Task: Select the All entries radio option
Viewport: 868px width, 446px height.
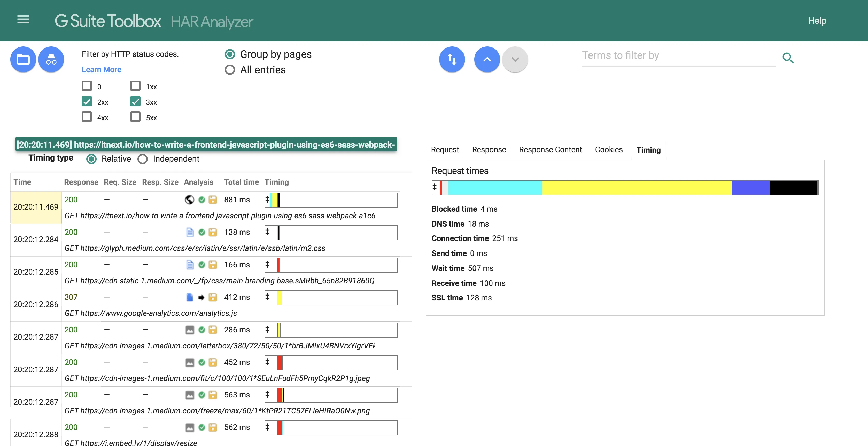Action: [x=230, y=70]
